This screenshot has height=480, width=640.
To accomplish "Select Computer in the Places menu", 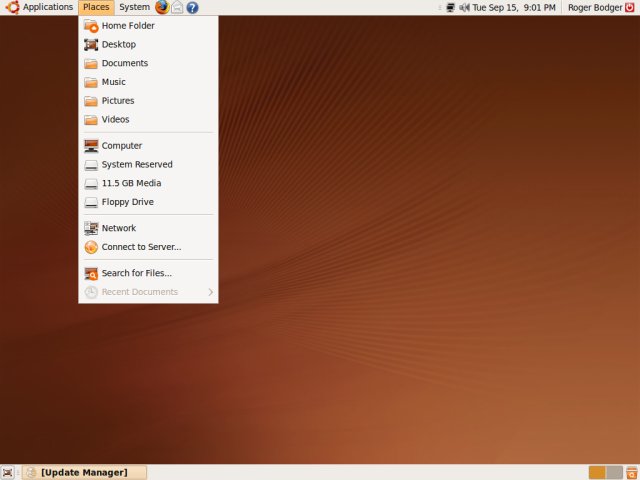I will point(122,146).
